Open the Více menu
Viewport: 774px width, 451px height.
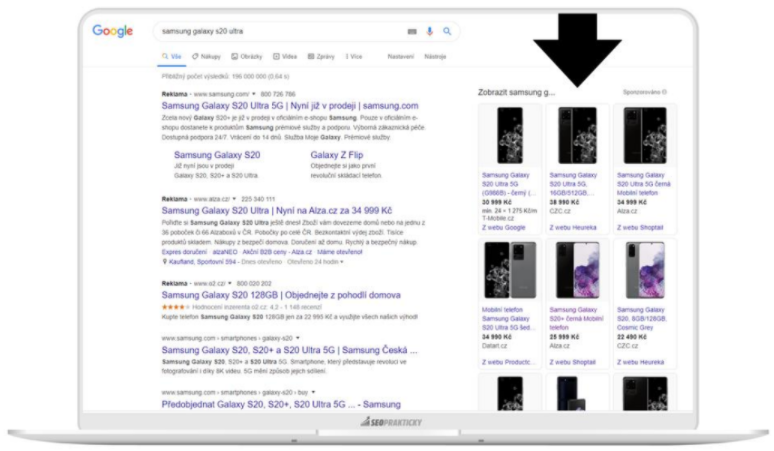(353, 57)
